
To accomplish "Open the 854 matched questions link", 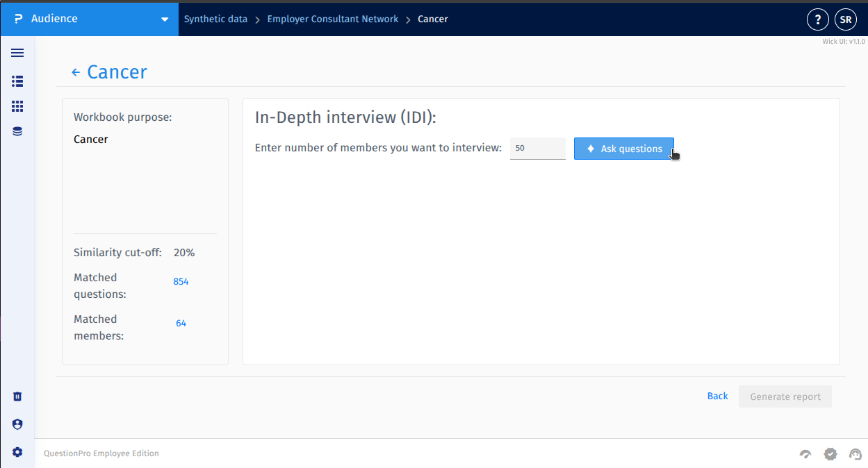I will (181, 282).
